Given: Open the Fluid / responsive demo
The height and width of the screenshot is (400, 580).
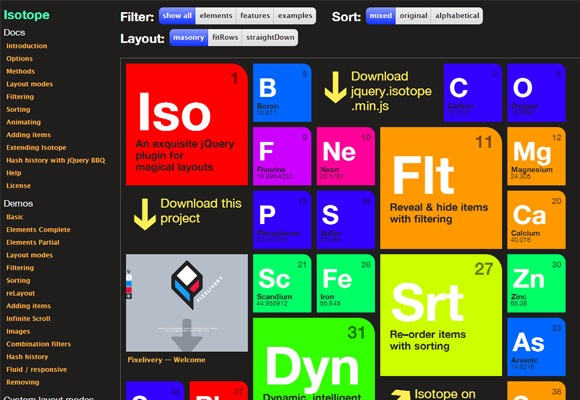Looking at the screenshot, I should (x=37, y=369).
